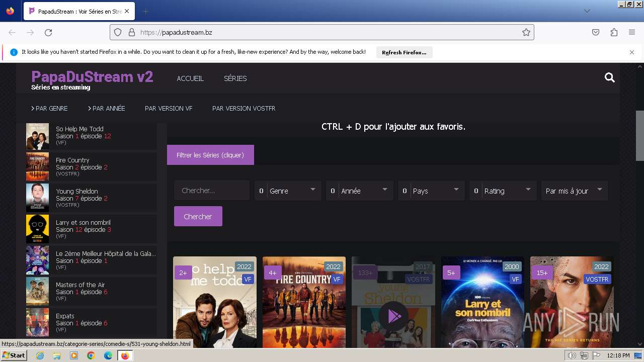Click the Chercher text input field
The image size is (644, 362).
pos(212,191)
